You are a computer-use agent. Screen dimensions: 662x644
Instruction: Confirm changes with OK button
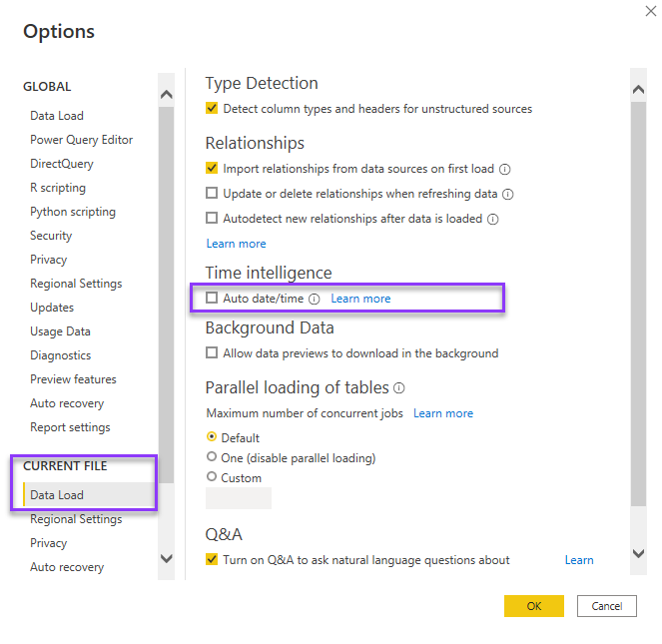[533, 606]
